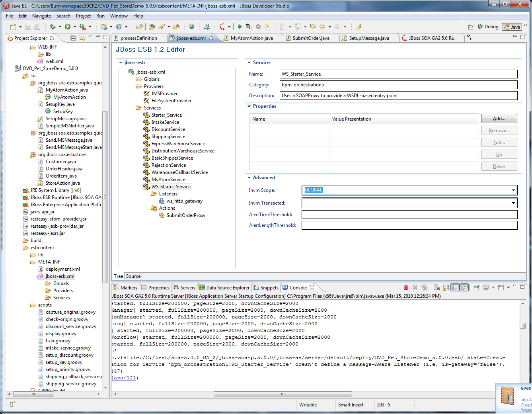
Task: Toggle show console on standard error change
Action: (464, 287)
